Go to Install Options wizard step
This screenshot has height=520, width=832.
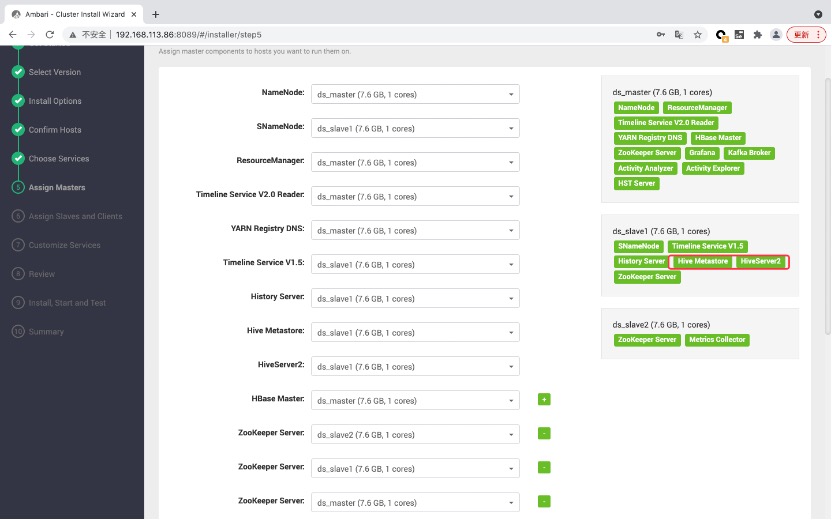pyautogui.click(x=55, y=101)
